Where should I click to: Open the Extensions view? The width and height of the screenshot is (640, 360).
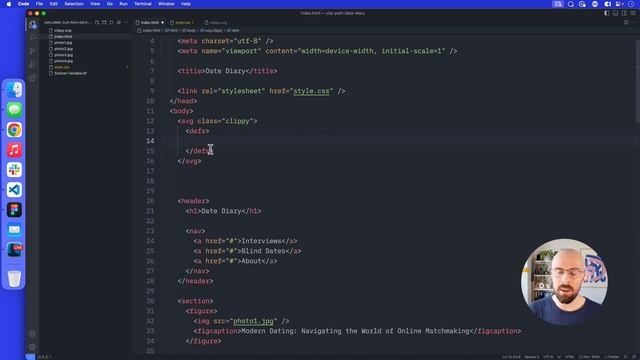32,78
